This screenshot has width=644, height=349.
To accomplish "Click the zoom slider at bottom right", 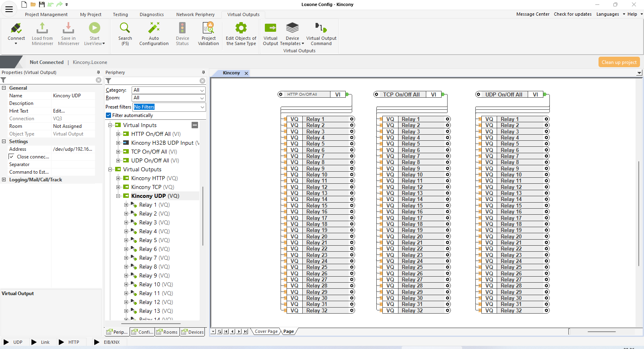I will point(601,332).
